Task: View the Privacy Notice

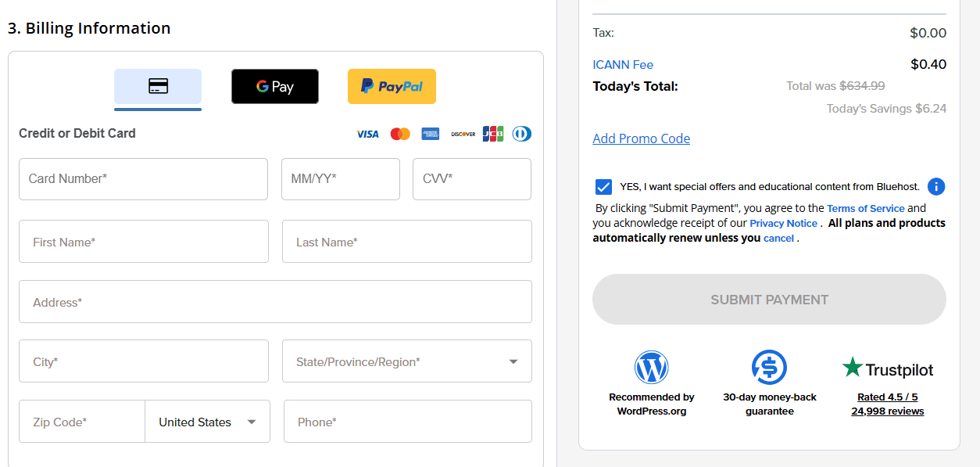Action: pyautogui.click(x=783, y=223)
